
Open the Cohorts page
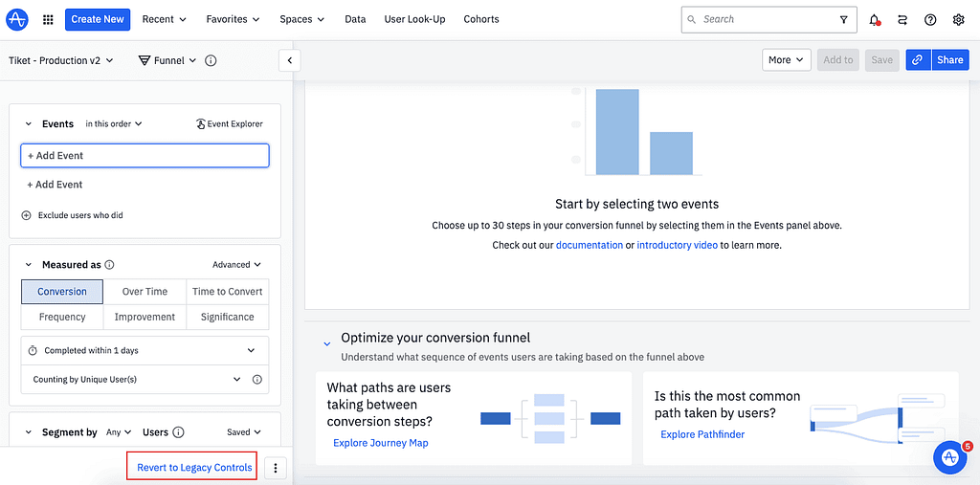(x=481, y=19)
